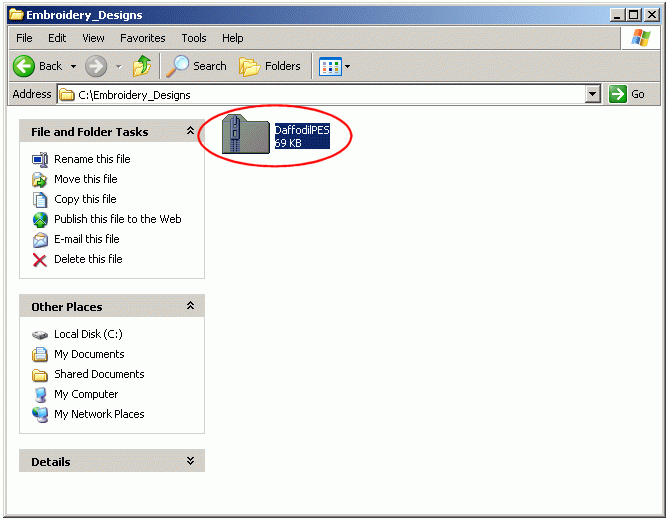Open the Tools menu
Image resolution: width=668 pixels, height=521 pixels.
tap(194, 38)
